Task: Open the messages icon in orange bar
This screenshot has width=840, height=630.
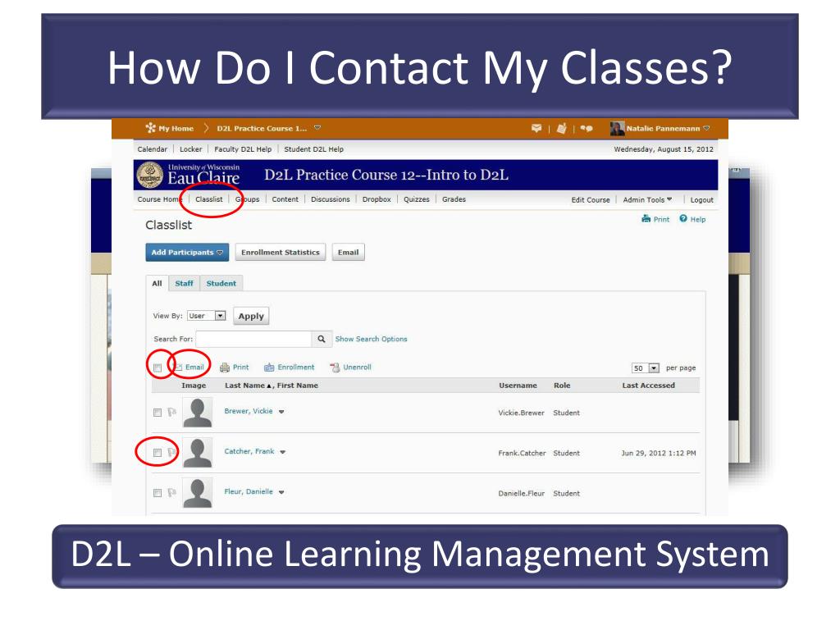Action: [x=536, y=129]
